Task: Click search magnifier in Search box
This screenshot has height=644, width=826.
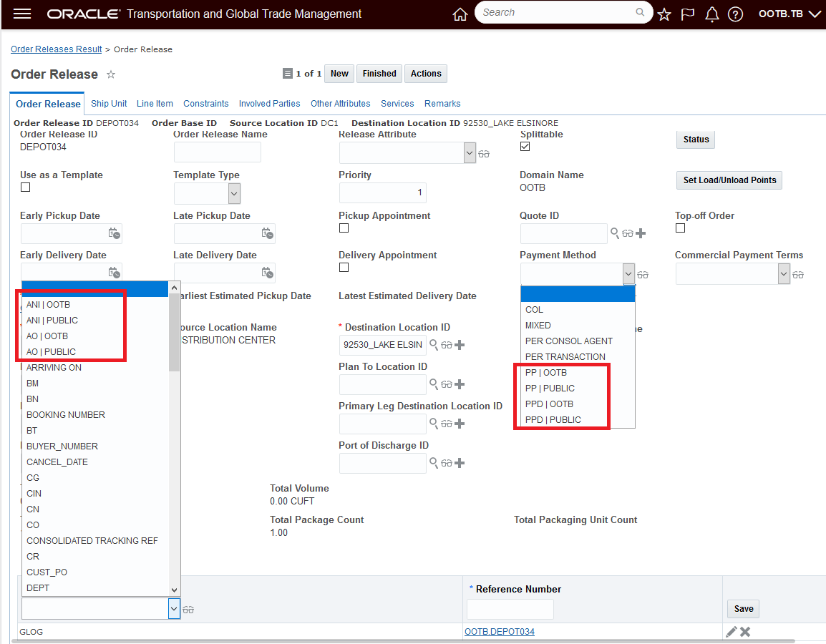Action: point(640,12)
